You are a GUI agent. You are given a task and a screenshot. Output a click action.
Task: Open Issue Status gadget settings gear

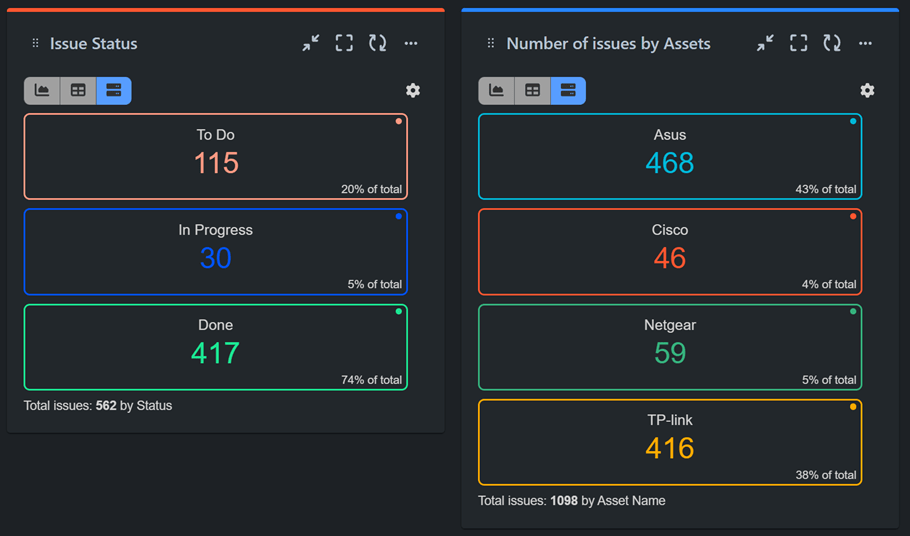[413, 90]
